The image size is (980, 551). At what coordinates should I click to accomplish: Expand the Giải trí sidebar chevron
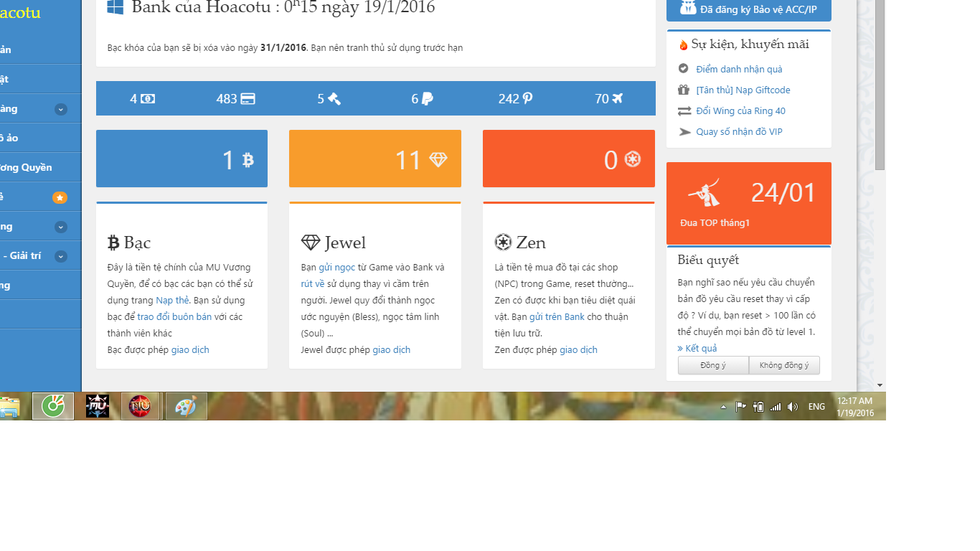pos(61,256)
